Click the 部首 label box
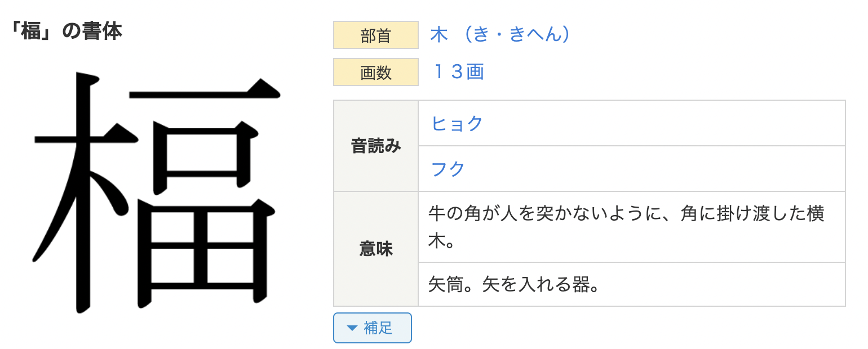Viewport: 868px width, 349px height. (x=375, y=35)
